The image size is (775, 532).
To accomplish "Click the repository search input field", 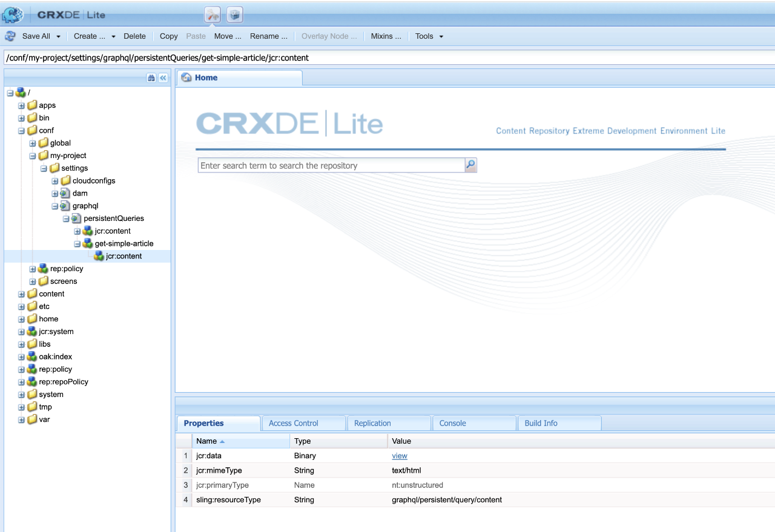I will pyautogui.click(x=331, y=165).
